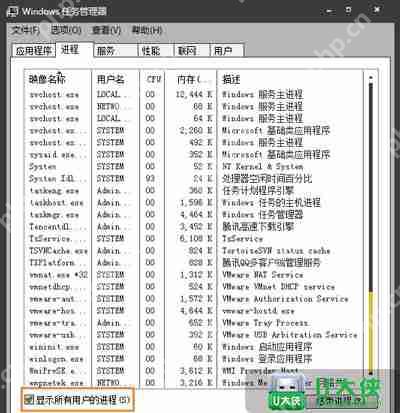The width and height of the screenshot is (400, 413).
Task: Click the 腾讯高速下载引擎 description
Action: click(258, 227)
